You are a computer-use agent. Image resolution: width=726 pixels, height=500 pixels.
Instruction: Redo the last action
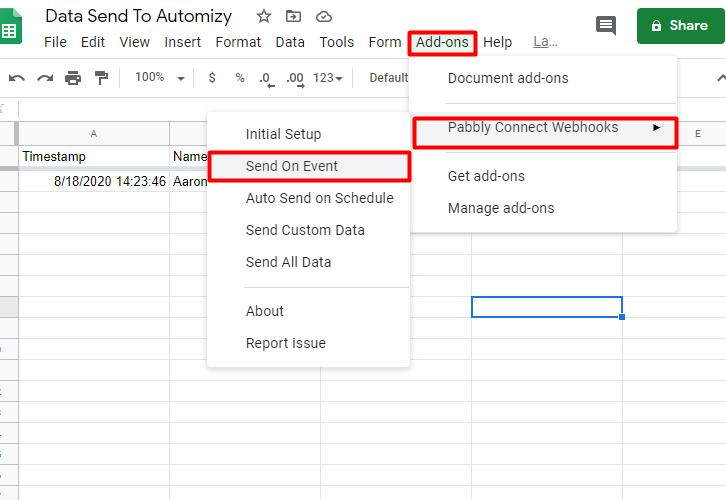45,78
